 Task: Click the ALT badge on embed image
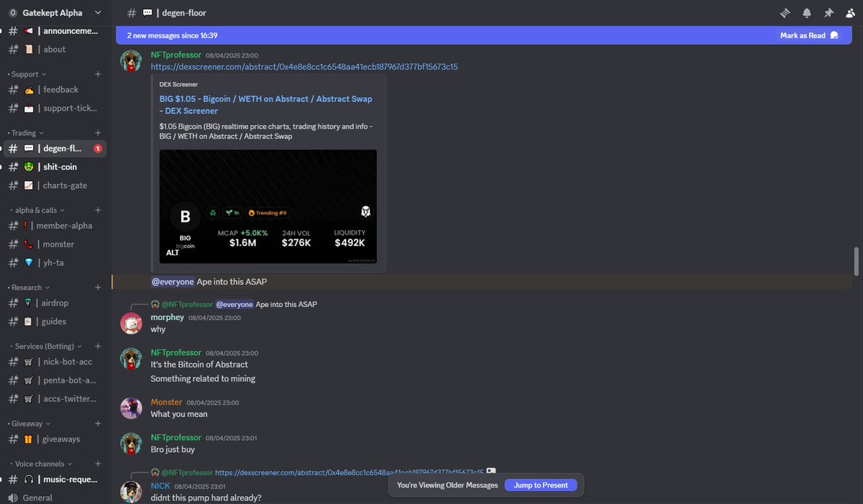173,252
